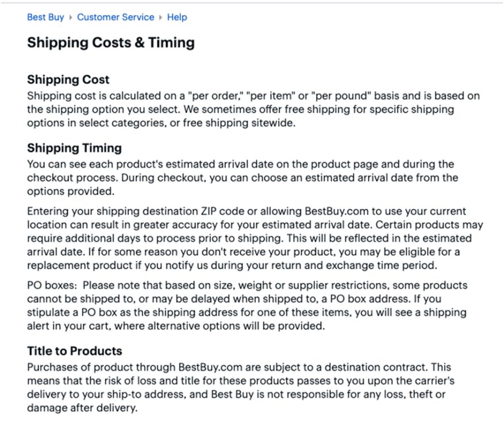This screenshot has width=504, height=441.
Task: Go to the Customer Service breadcrumb link
Action: point(116,17)
